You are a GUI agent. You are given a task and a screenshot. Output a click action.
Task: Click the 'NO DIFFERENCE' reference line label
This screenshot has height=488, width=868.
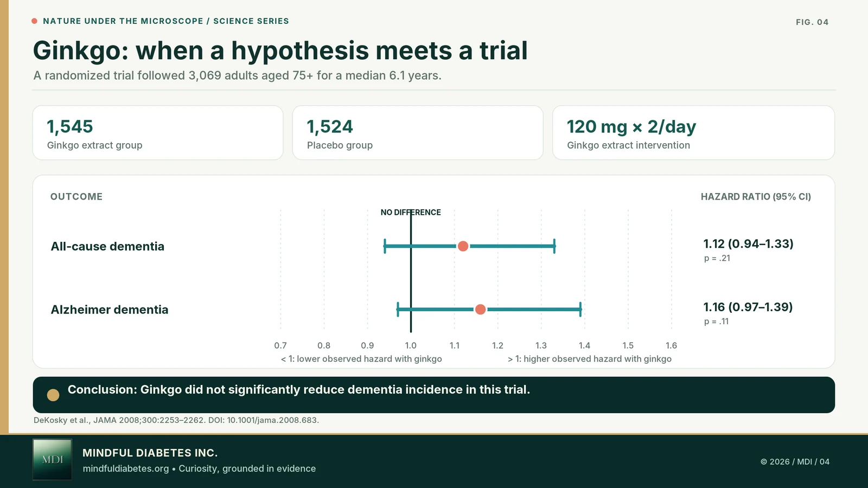[x=411, y=213]
